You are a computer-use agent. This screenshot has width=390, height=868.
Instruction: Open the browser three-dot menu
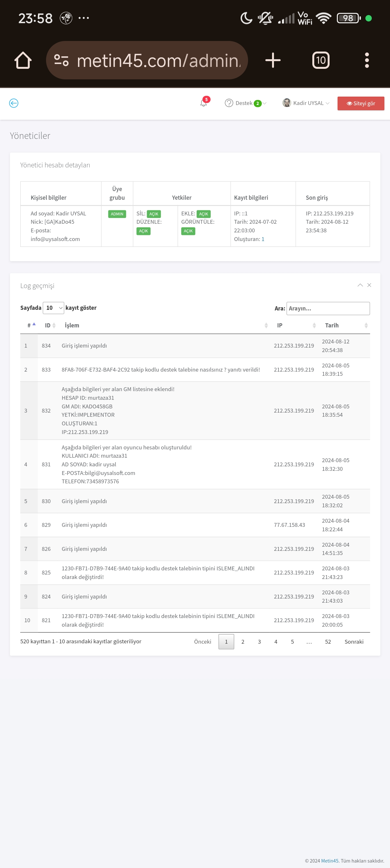tap(367, 60)
